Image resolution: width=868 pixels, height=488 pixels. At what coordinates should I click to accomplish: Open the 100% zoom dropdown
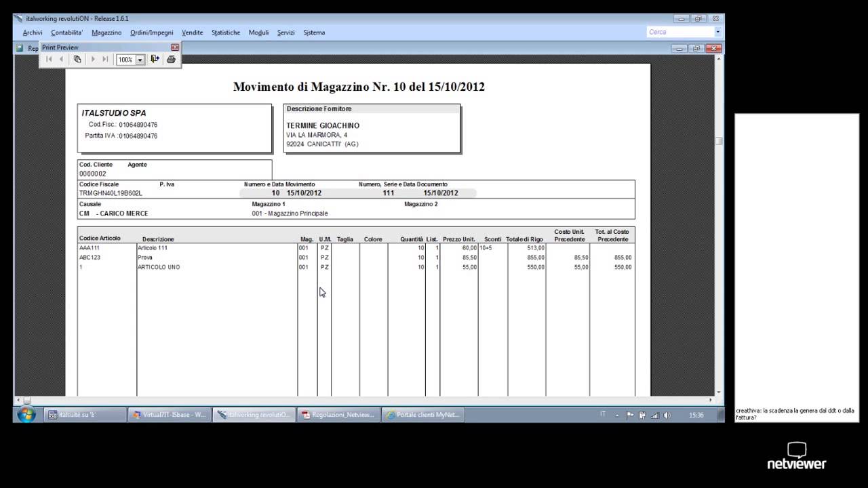140,60
